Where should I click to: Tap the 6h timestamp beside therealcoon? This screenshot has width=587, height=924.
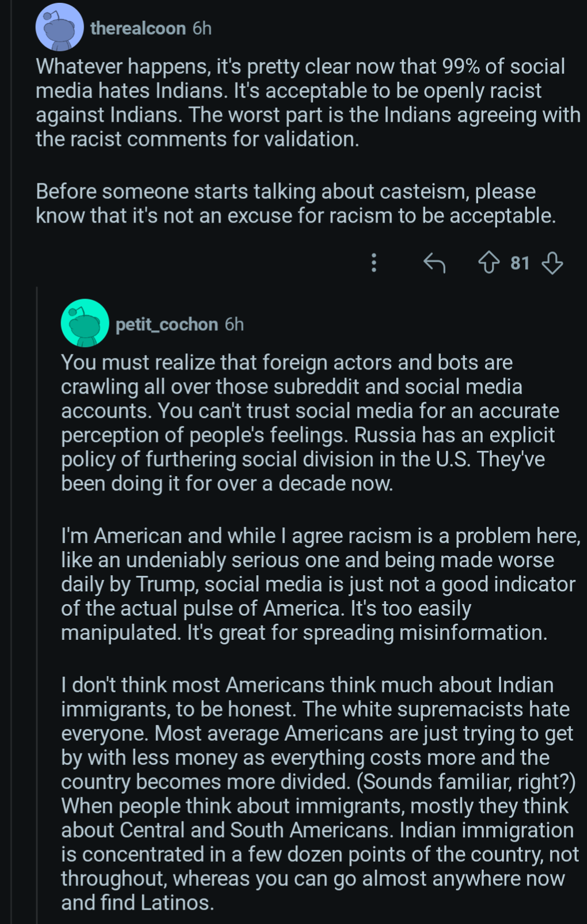tap(202, 28)
